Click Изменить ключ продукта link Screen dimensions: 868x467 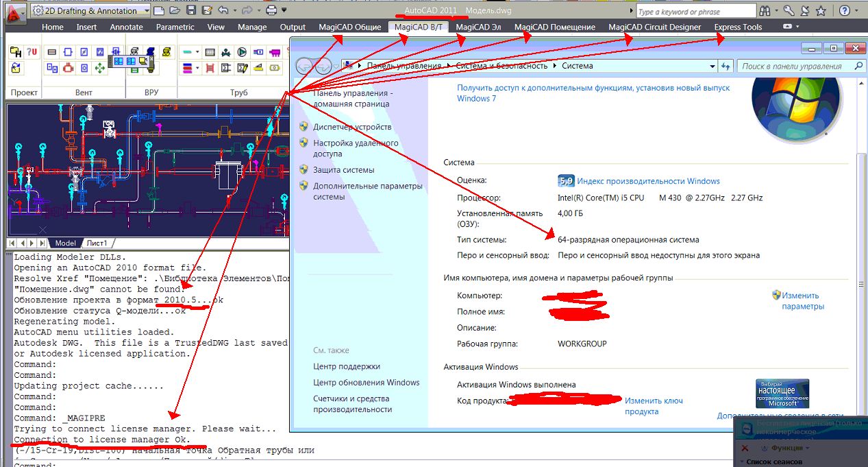coord(654,406)
